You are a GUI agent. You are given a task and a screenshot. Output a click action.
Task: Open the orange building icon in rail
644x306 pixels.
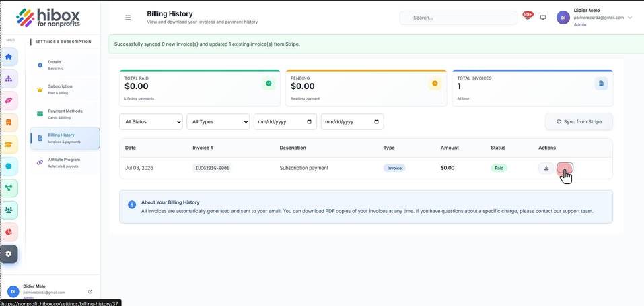9,122
